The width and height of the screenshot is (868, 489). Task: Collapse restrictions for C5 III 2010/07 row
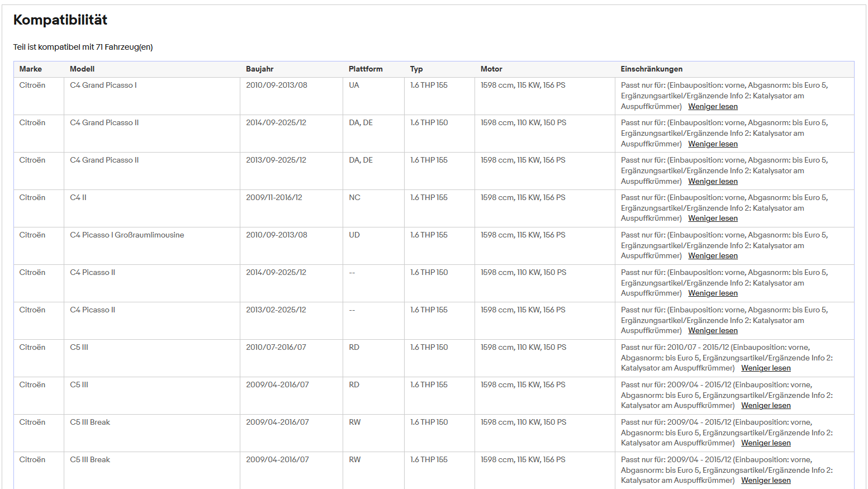(766, 368)
